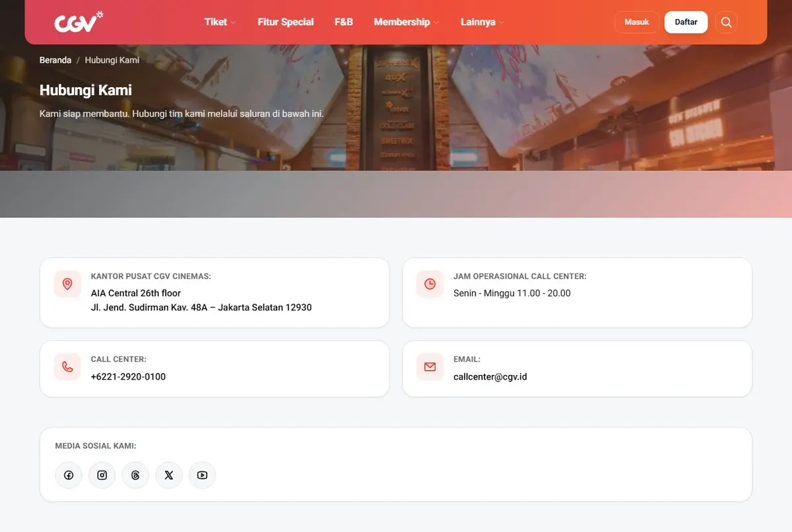
Task: Click the CGV logo
Action: tap(79, 22)
